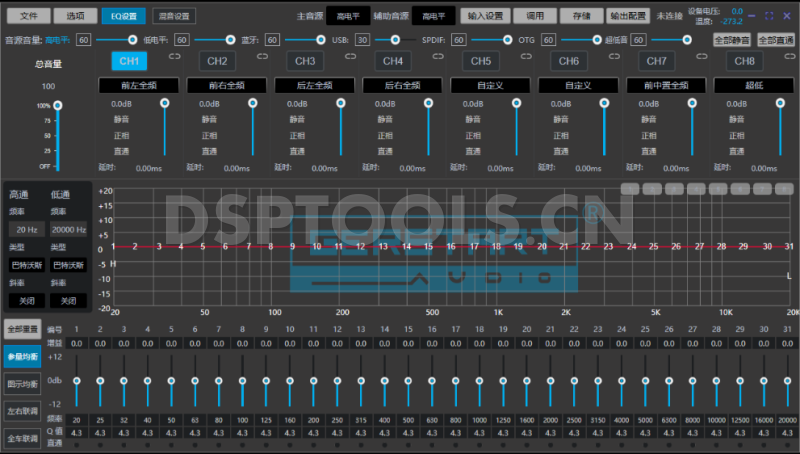Click the link icon between CH1 and CH2
The width and height of the screenshot is (800, 454).
point(174,61)
